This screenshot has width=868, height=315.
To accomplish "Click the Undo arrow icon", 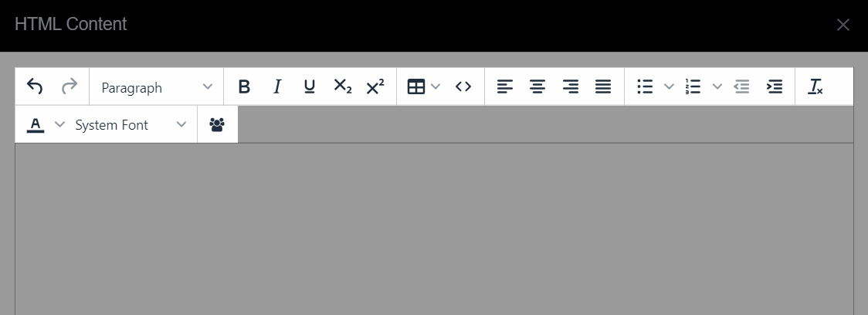I will click(35, 86).
